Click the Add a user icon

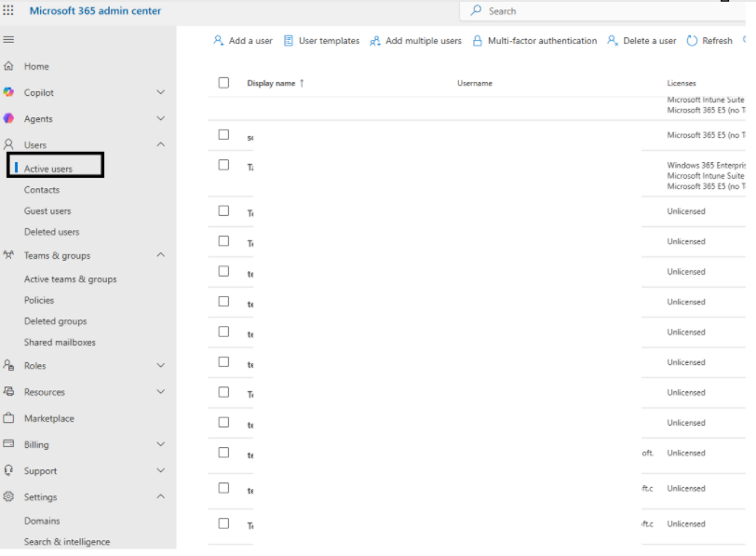click(219, 40)
